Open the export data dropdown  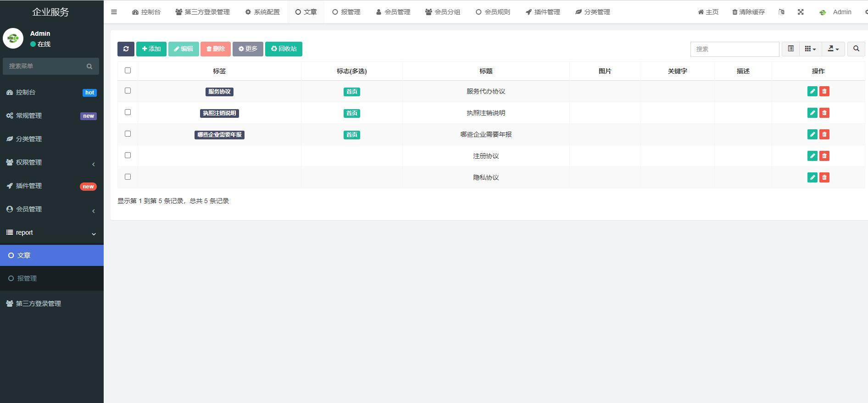tap(833, 49)
